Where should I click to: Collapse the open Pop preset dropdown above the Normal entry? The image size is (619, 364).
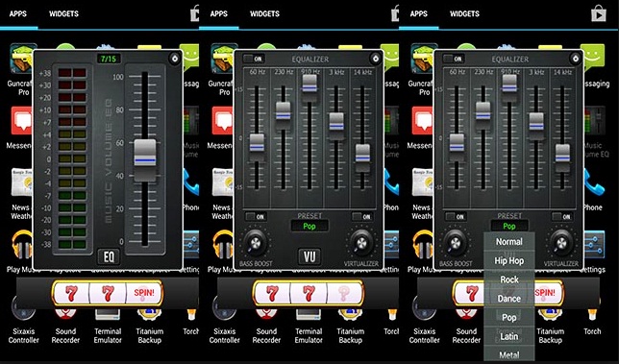[509, 226]
